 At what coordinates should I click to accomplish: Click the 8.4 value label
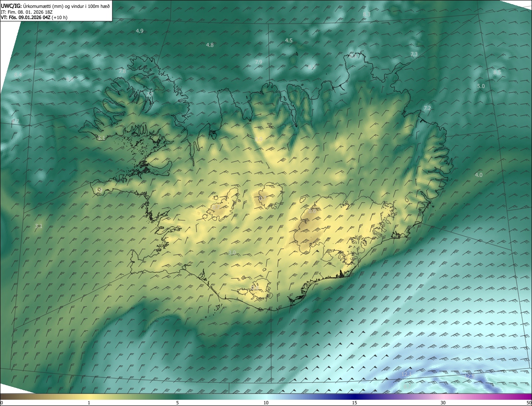18,75
